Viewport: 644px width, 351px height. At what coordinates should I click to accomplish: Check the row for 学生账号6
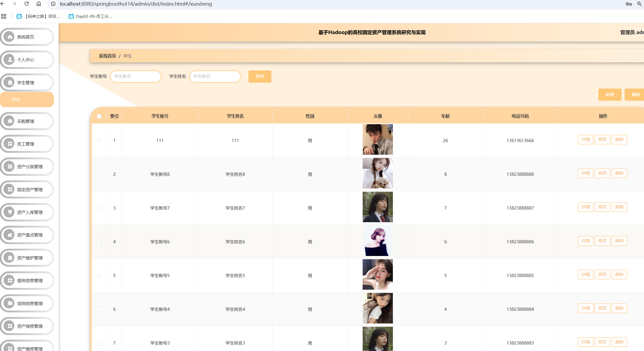coord(99,242)
